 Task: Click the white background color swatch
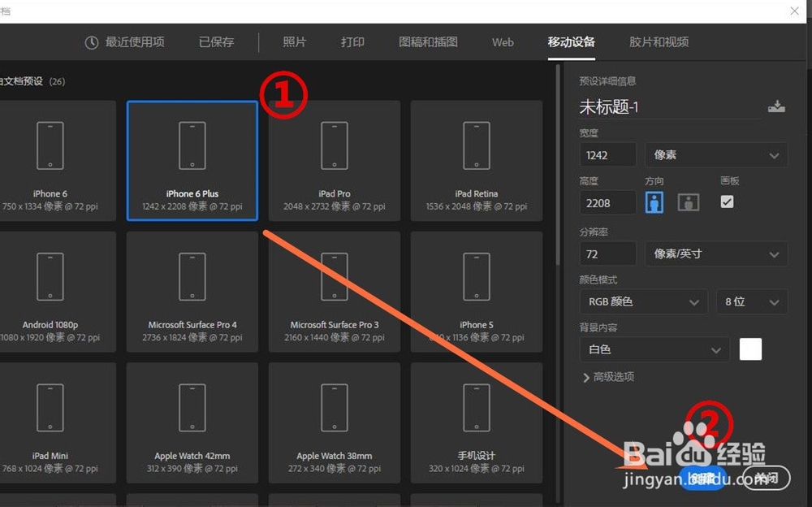(x=750, y=349)
